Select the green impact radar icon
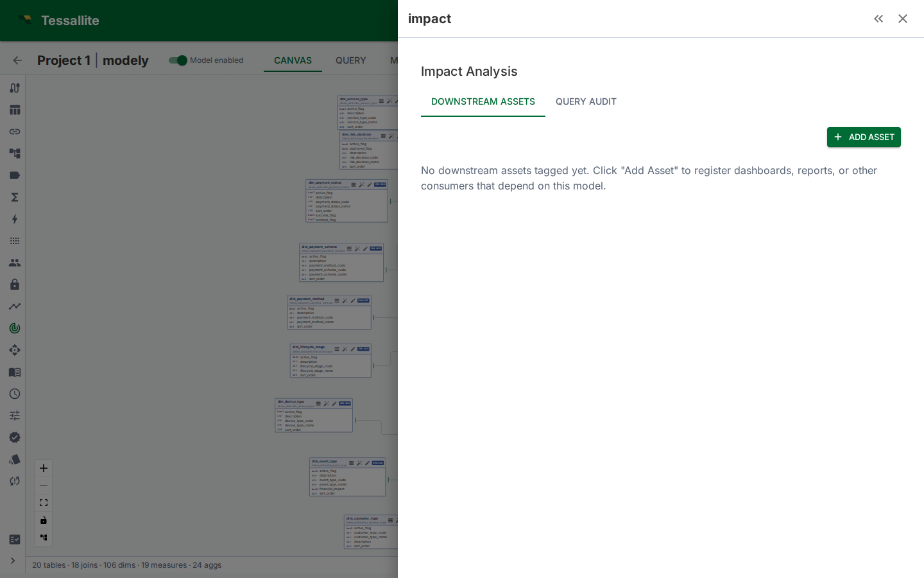Image resolution: width=924 pixels, height=578 pixels. 14,328
